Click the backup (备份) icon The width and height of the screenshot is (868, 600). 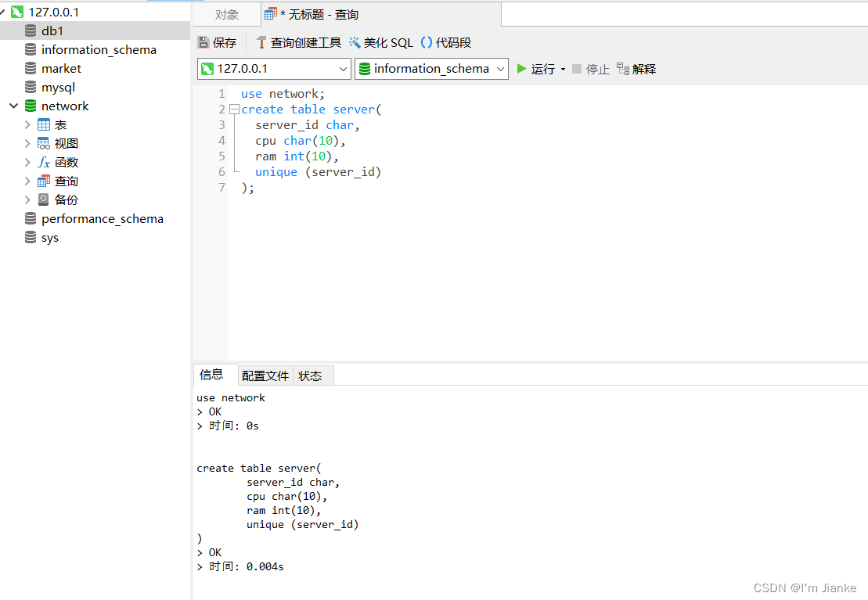pyautogui.click(x=44, y=199)
